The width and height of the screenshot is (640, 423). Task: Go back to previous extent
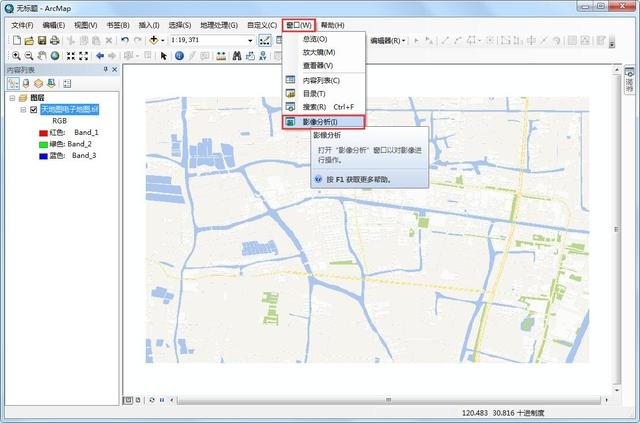[x=100, y=56]
